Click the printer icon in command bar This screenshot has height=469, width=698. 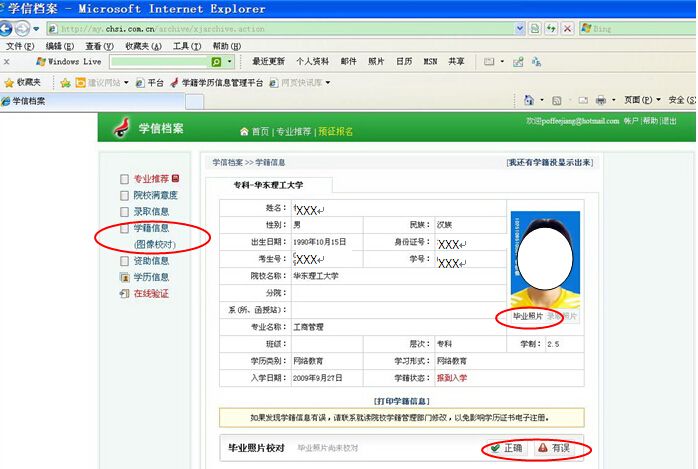click(600, 100)
